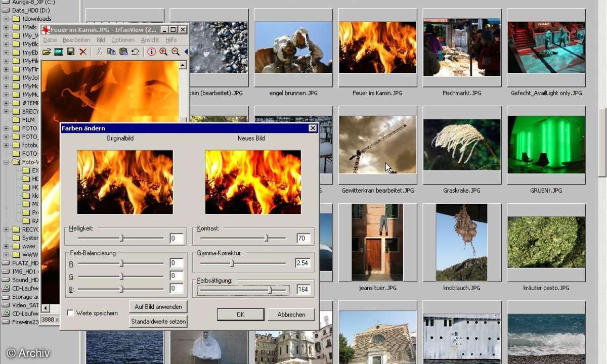
Task: Select the knoblauch.JPG thumbnail
Action: (462, 243)
